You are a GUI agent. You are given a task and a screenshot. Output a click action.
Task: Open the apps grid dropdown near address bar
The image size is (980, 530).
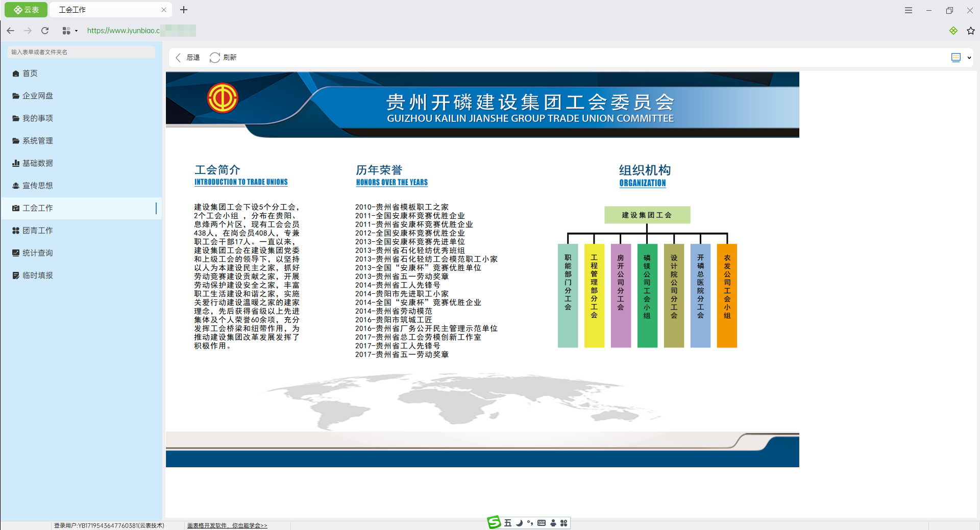(x=69, y=31)
